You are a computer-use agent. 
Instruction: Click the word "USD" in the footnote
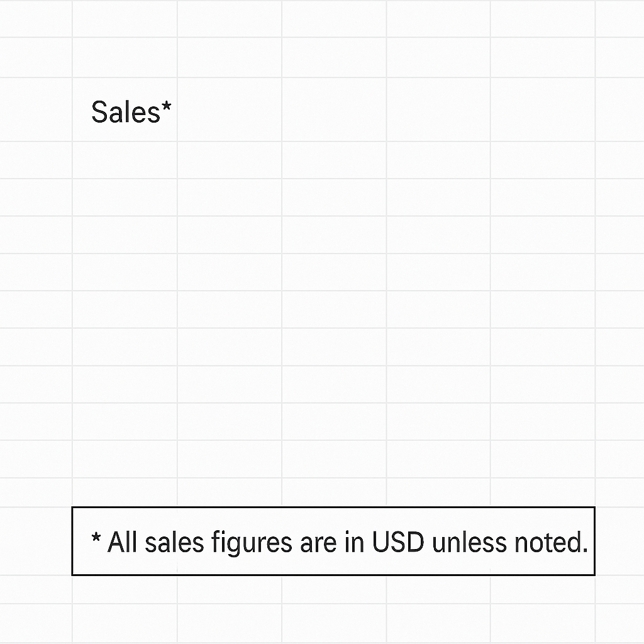(397, 542)
